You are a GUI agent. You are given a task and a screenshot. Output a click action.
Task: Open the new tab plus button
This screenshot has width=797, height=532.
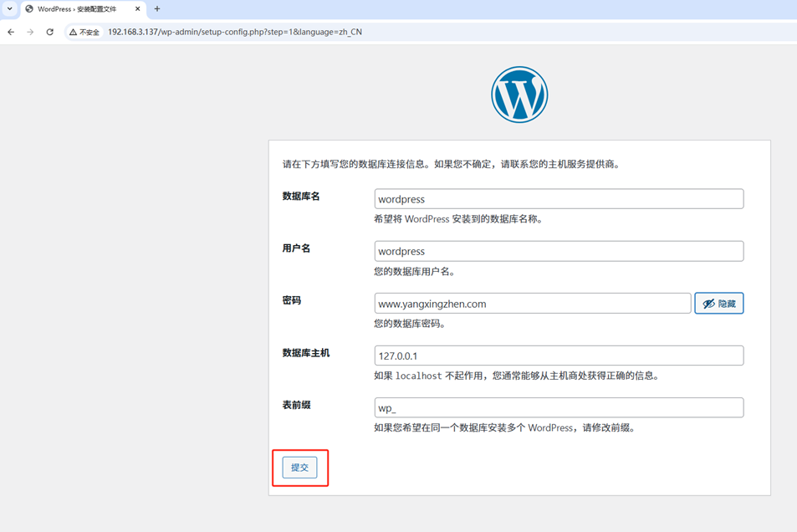point(157,8)
